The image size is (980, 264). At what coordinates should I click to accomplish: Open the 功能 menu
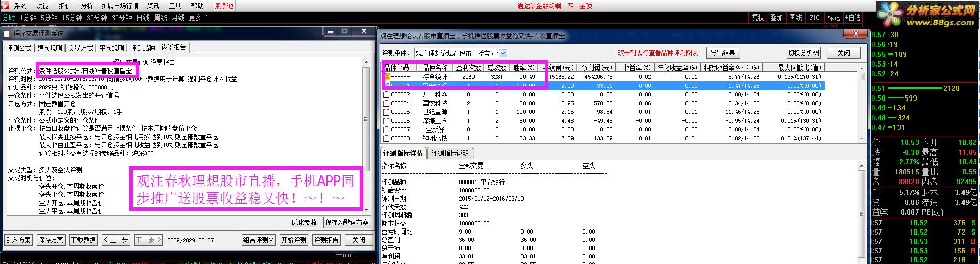[43, 6]
